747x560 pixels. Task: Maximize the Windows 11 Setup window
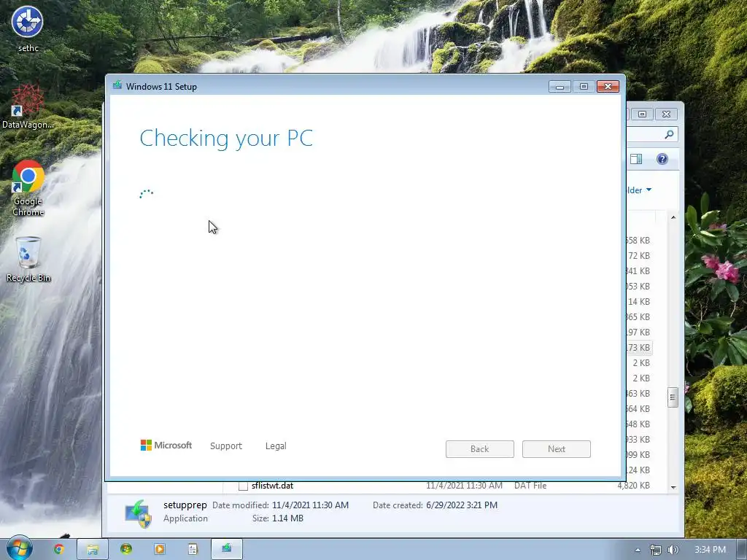584,87
